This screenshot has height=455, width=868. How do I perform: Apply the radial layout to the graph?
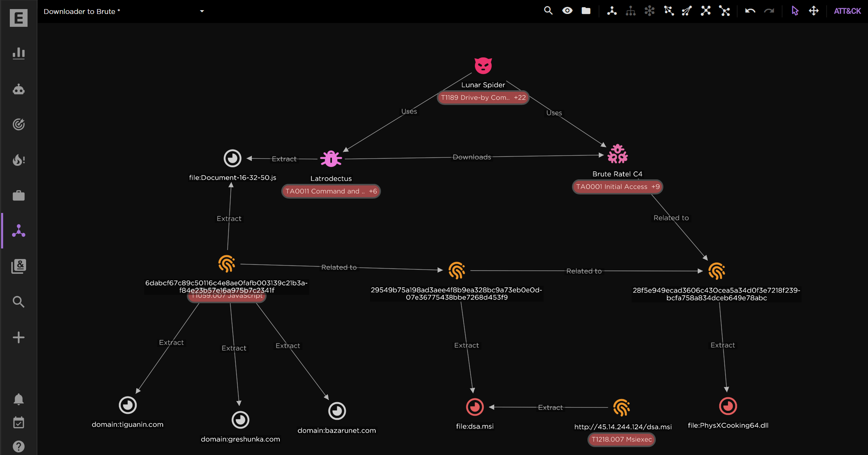tap(649, 11)
